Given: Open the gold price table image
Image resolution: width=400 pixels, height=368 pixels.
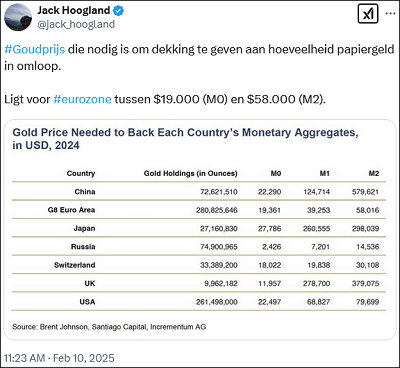Looking at the screenshot, I should click(200, 230).
